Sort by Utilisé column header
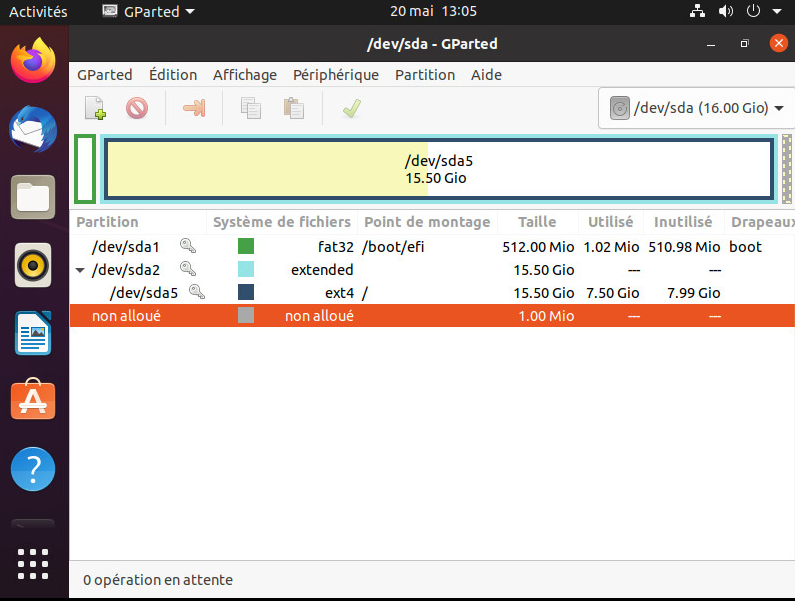This screenshot has height=601, width=795. pos(610,222)
